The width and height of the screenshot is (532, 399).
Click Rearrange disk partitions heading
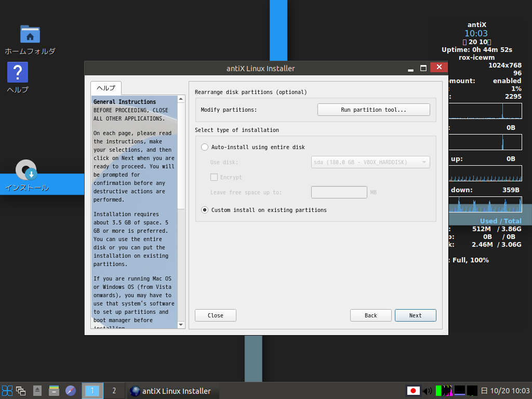tap(251, 92)
